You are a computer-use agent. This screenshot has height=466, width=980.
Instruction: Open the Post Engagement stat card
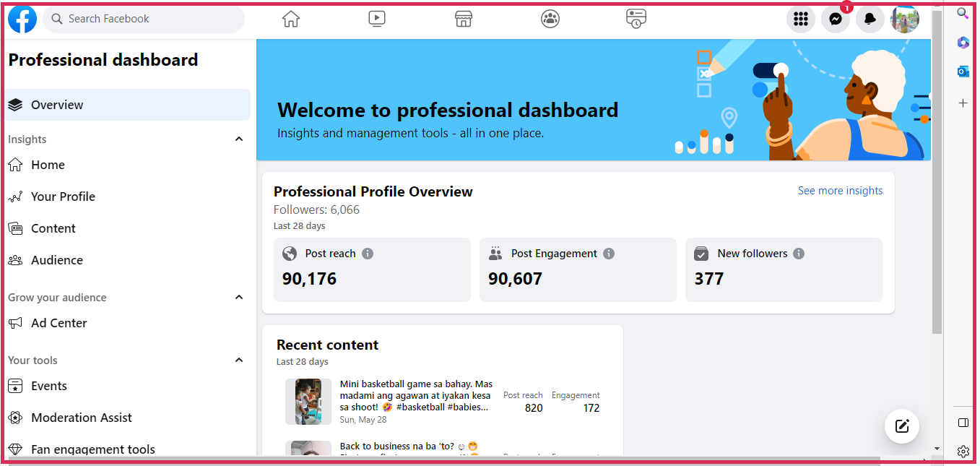tap(578, 269)
